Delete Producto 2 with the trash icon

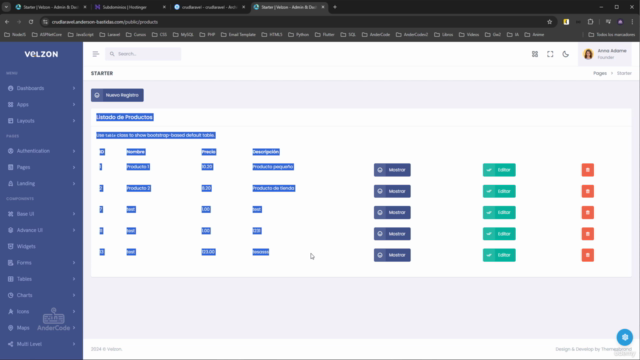[588, 191]
